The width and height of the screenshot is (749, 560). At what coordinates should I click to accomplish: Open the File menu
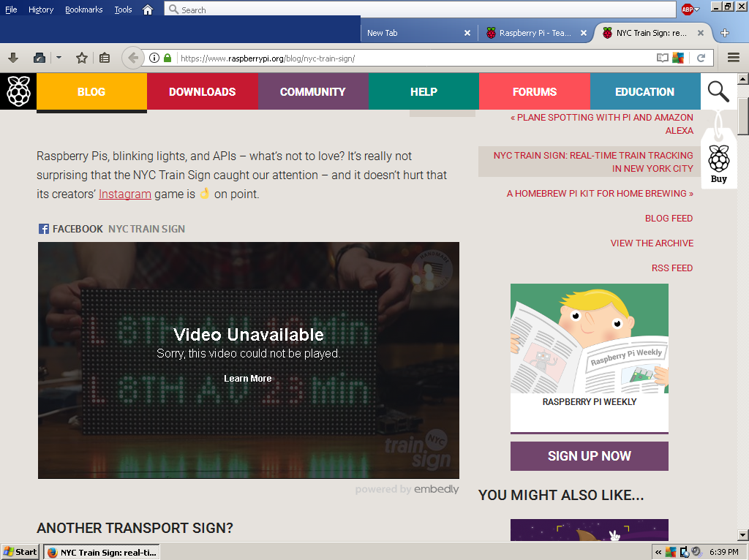[x=11, y=10]
